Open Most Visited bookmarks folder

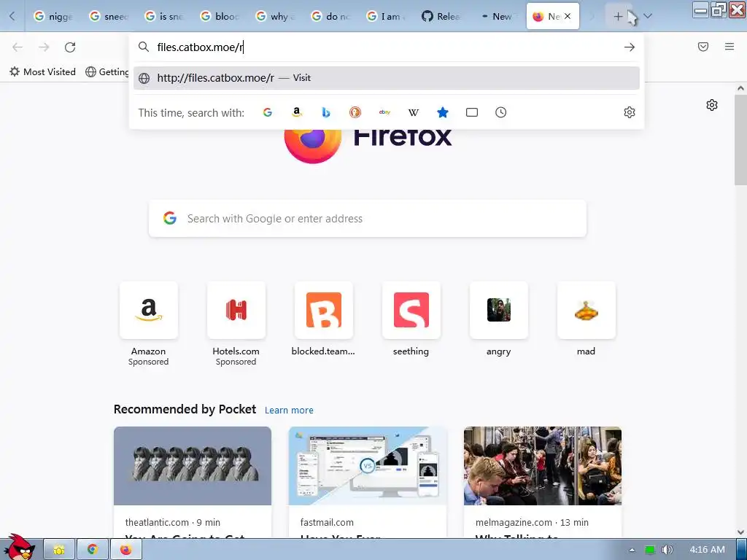42,72
